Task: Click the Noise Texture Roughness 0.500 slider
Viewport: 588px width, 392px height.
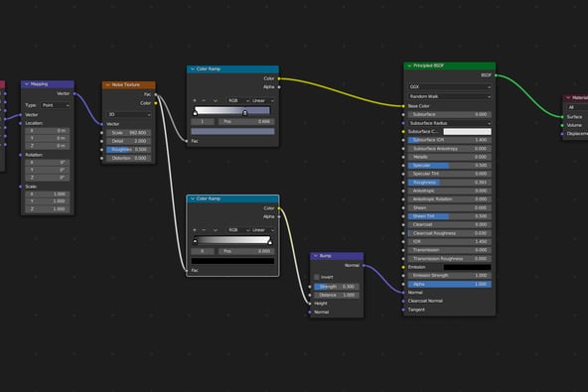Action: [129, 150]
